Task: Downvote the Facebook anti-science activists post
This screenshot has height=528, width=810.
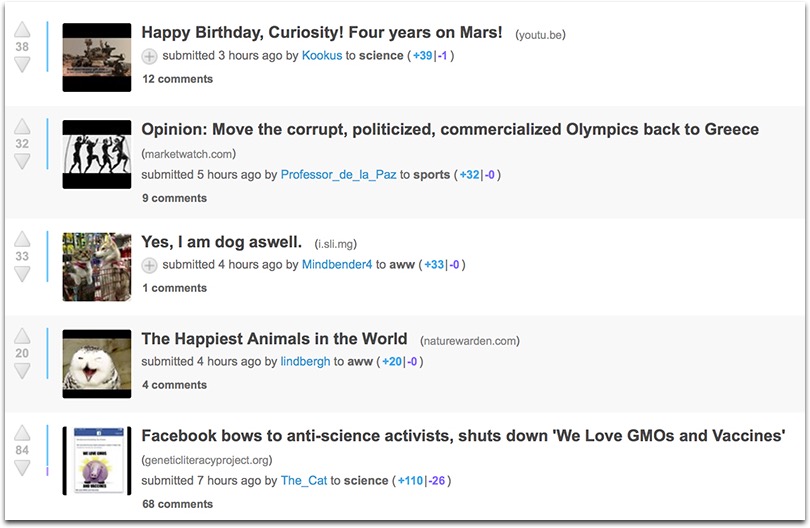Action: [x=22, y=468]
